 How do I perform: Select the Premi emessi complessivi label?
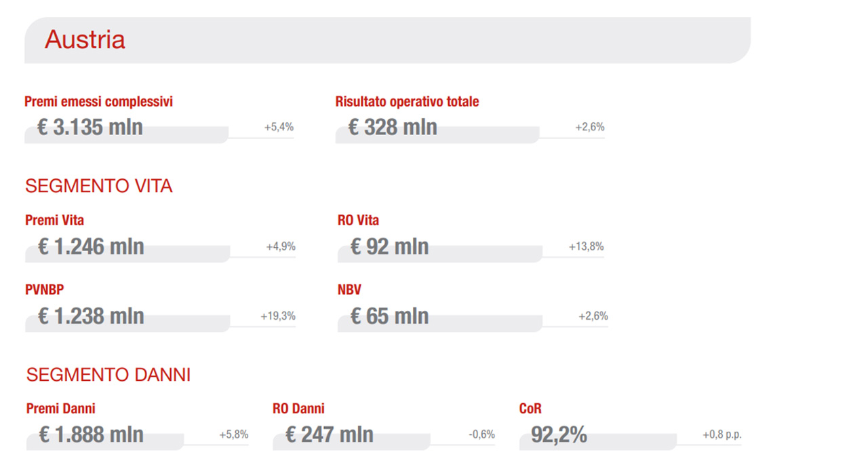98,102
